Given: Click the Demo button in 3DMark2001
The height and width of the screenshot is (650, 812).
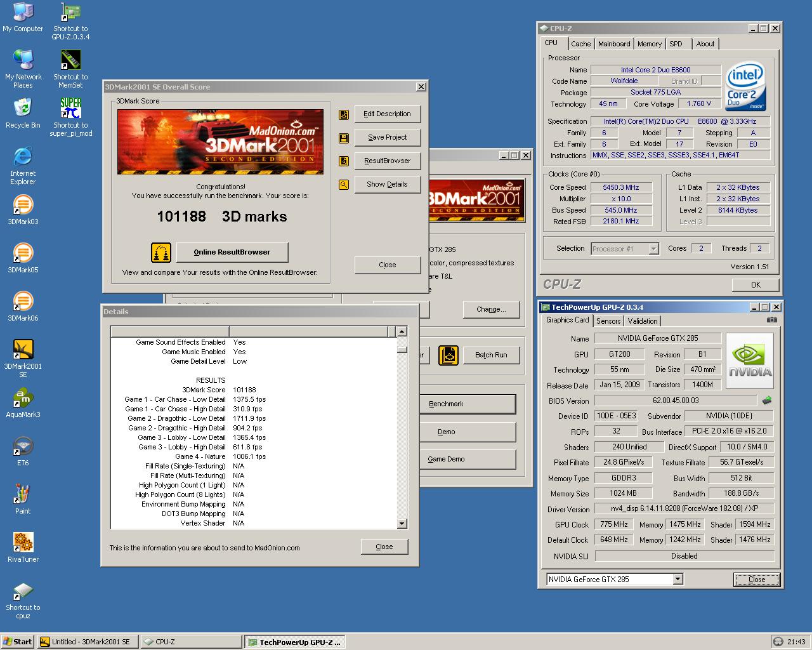Looking at the screenshot, I should (x=467, y=432).
